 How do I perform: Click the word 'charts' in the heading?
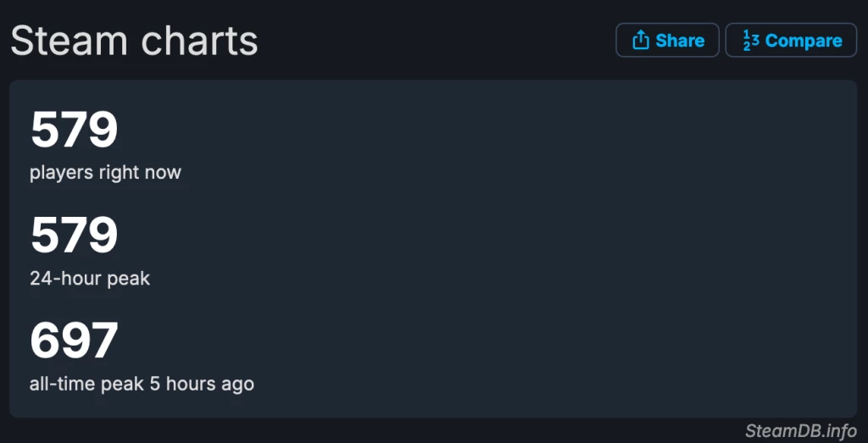(199, 41)
